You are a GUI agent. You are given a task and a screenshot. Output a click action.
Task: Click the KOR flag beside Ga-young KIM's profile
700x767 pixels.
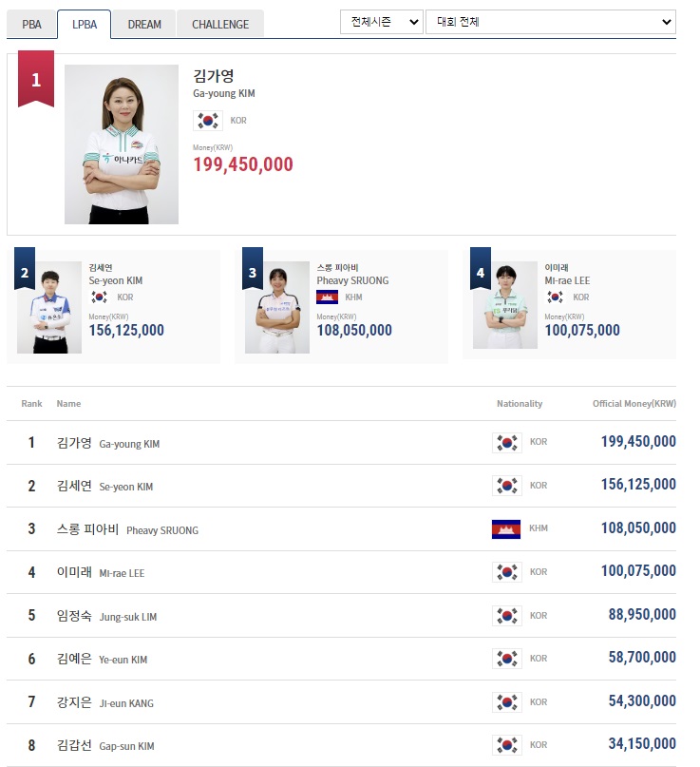tap(210, 121)
